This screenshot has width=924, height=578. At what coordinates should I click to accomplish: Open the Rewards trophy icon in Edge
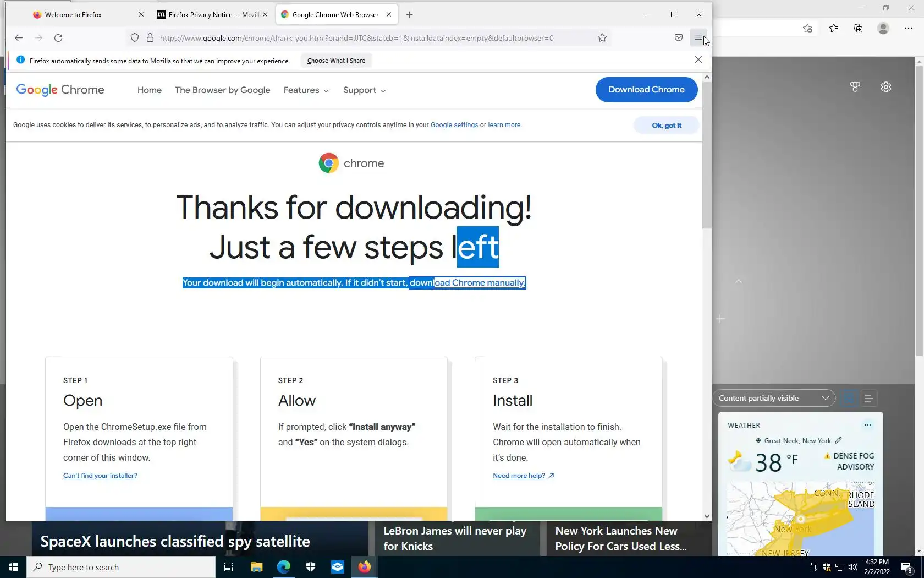[x=855, y=87]
